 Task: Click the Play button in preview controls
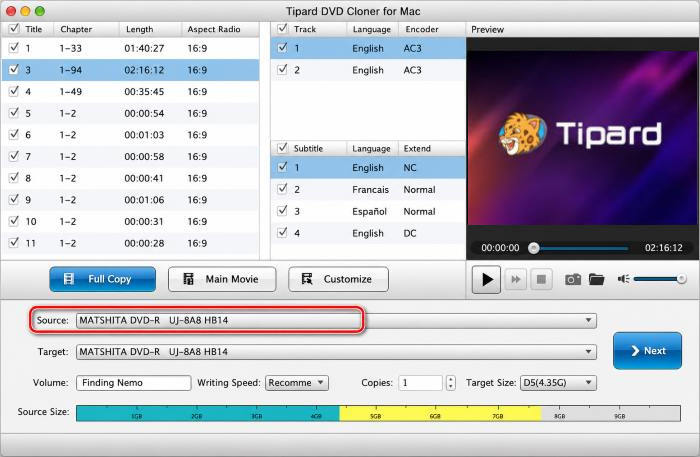click(486, 280)
